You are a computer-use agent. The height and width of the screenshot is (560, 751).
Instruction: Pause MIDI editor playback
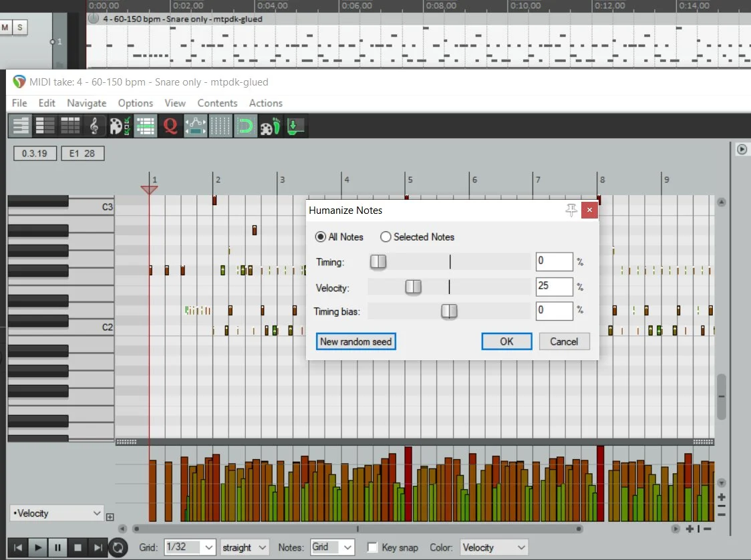[x=57, y=547]
